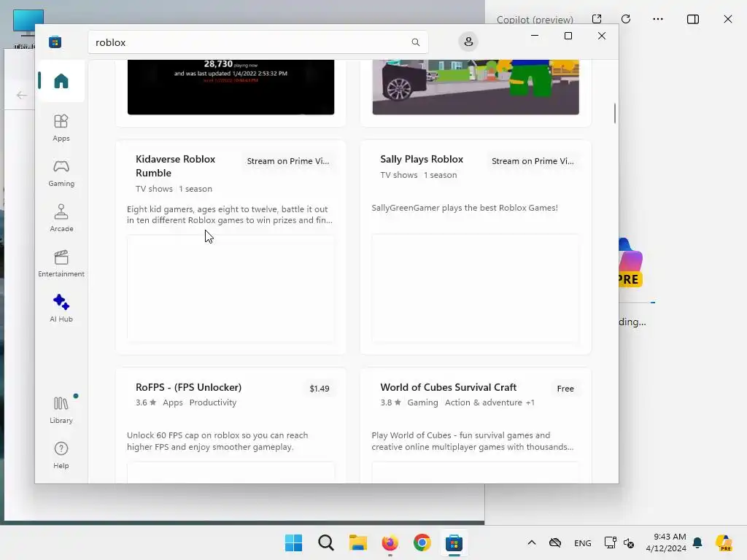
Task: Open Google Chrome from the taskbar
Action: click(x=422, y=542)
